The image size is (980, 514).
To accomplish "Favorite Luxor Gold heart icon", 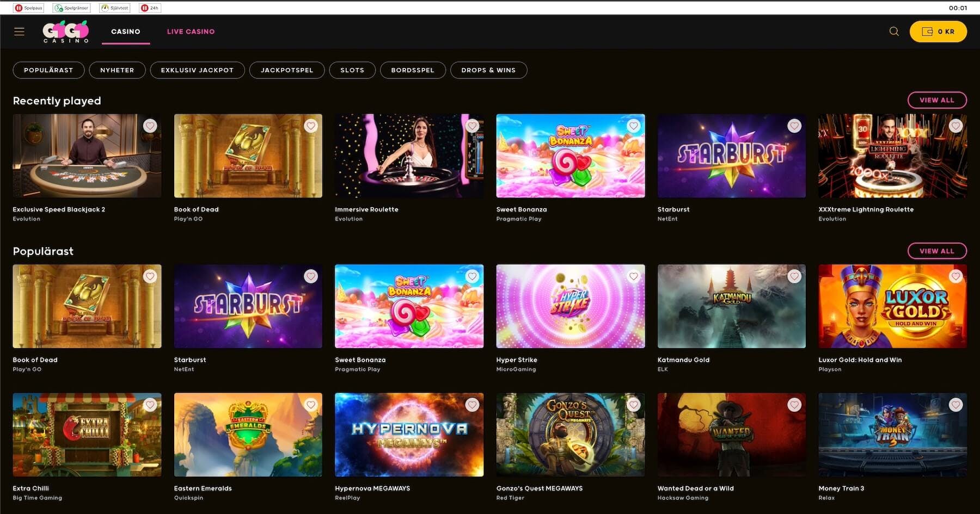I will pos(955,276).
